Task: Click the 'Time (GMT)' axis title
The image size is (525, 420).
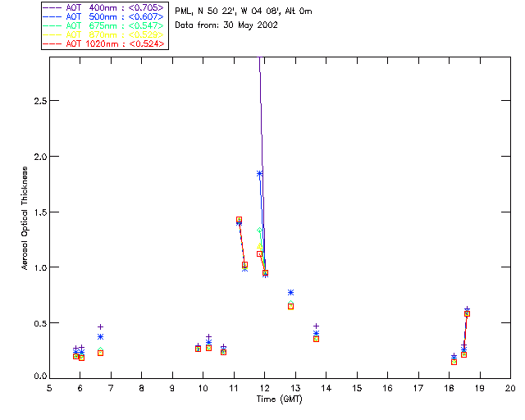Action: click(279, 399)
